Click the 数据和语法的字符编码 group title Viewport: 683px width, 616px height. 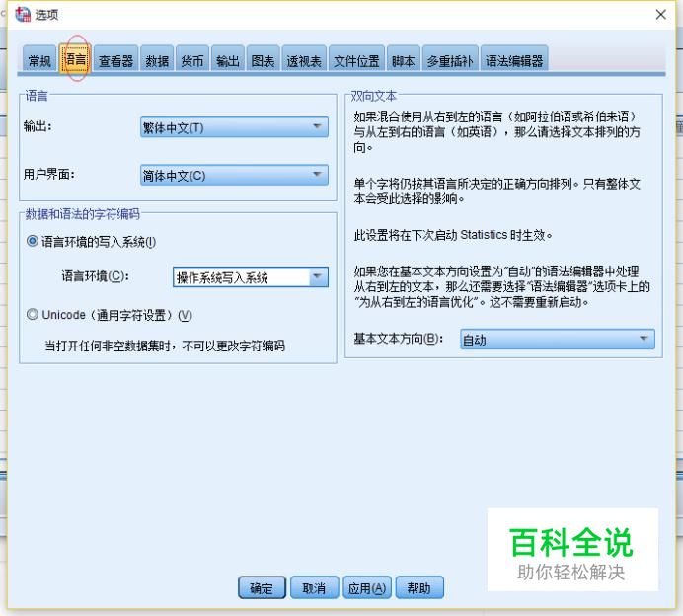82,214
